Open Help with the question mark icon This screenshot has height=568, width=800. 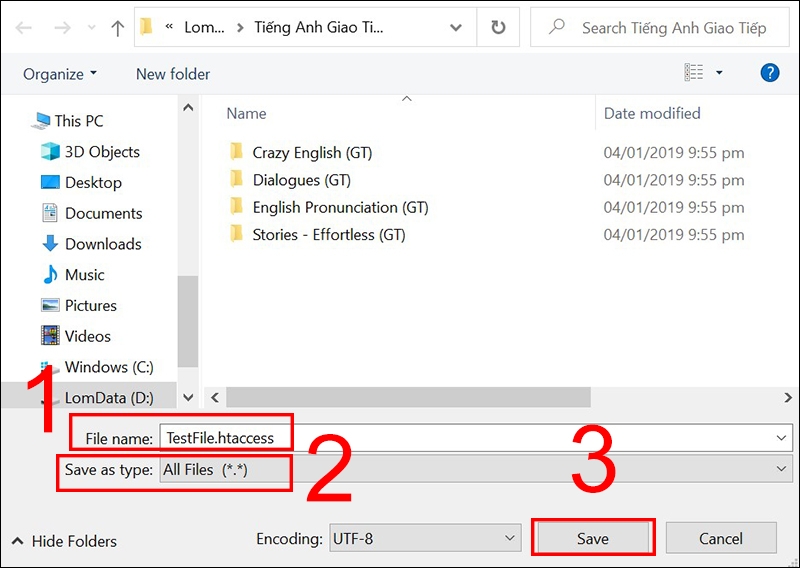tap(769, 73)
